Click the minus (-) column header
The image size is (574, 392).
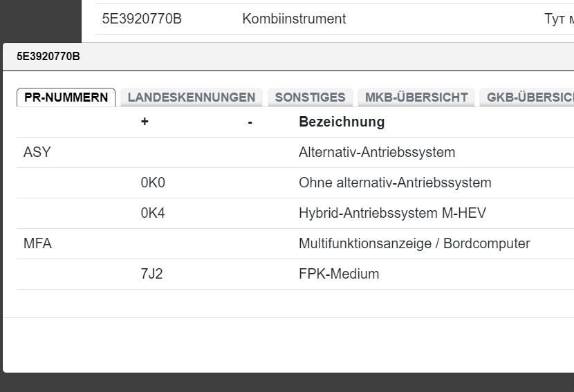coord(250,122)
